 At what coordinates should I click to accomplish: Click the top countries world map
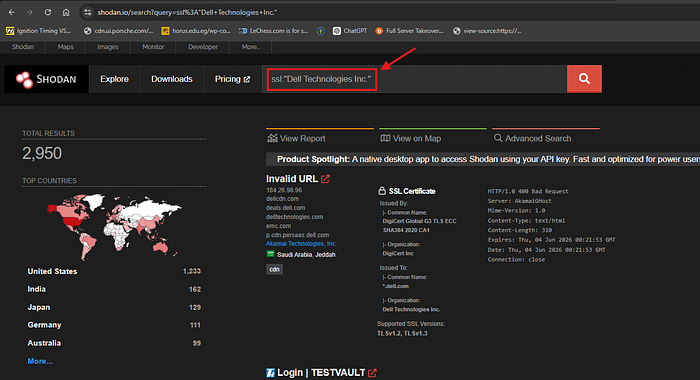(114, 226)
